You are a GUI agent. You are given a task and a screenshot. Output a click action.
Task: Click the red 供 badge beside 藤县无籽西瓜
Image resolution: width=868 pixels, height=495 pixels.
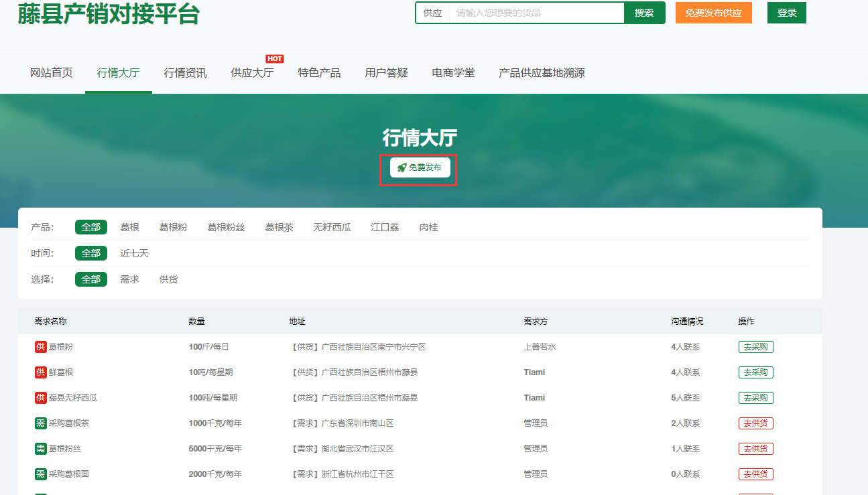point(40,398)
